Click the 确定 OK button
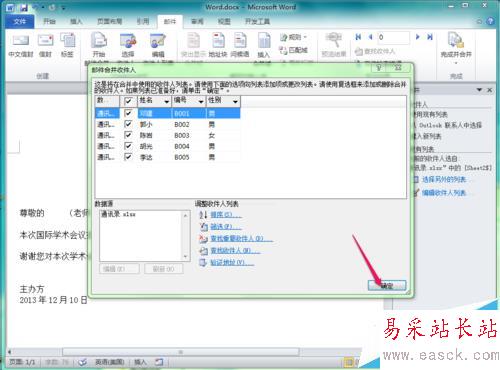 pos(387,285)
